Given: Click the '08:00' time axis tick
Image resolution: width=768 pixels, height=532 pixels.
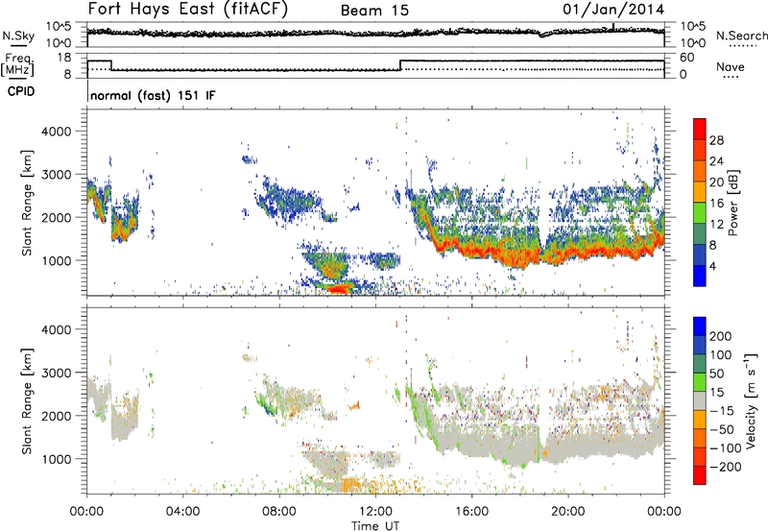Looking at the screenshot, I should [279, 511].
